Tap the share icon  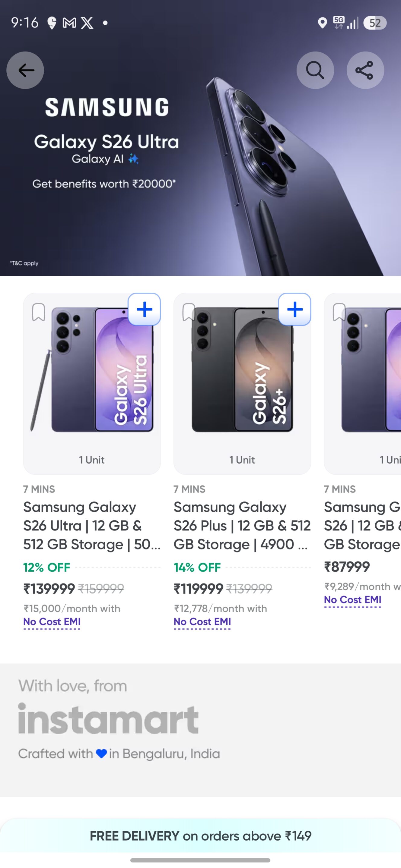(x=365, y=70)
